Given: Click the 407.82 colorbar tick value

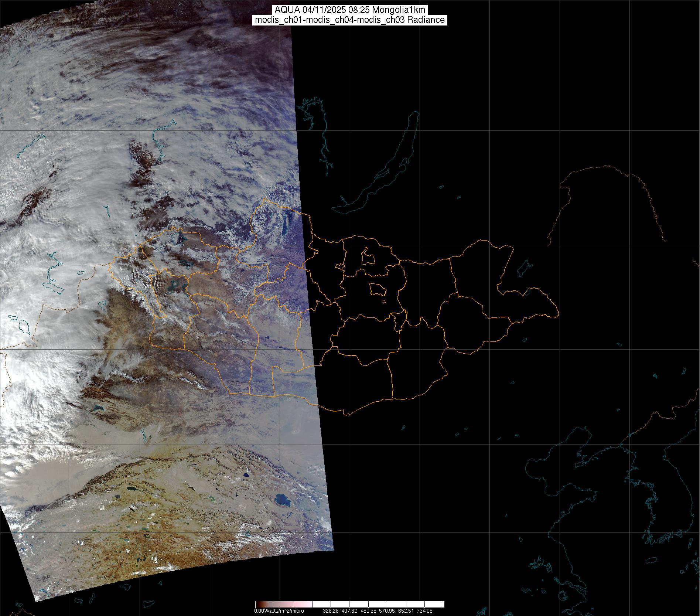Looking at the screenshot, I should (x=349, y=611).
